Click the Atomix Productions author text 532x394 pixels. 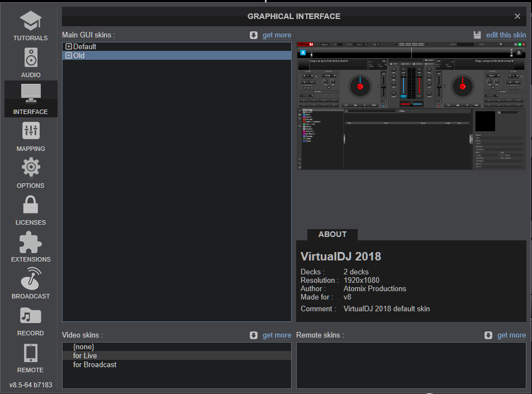point(374,289)
